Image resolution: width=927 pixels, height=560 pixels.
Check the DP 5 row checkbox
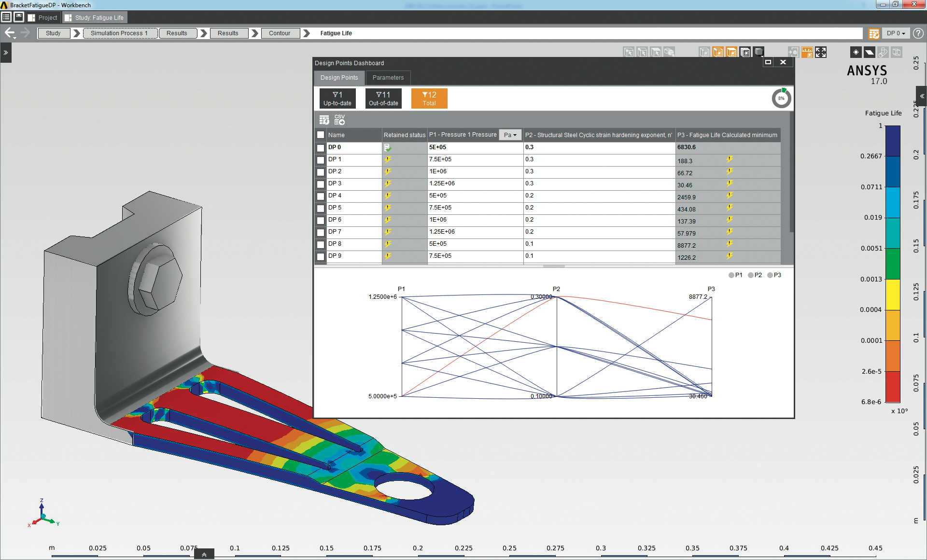[x=321, y=208]
